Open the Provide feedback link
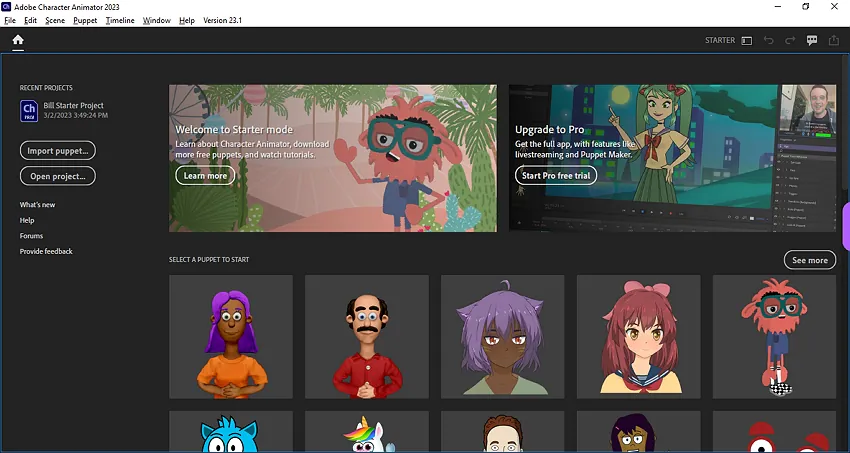 pos(46,251)
